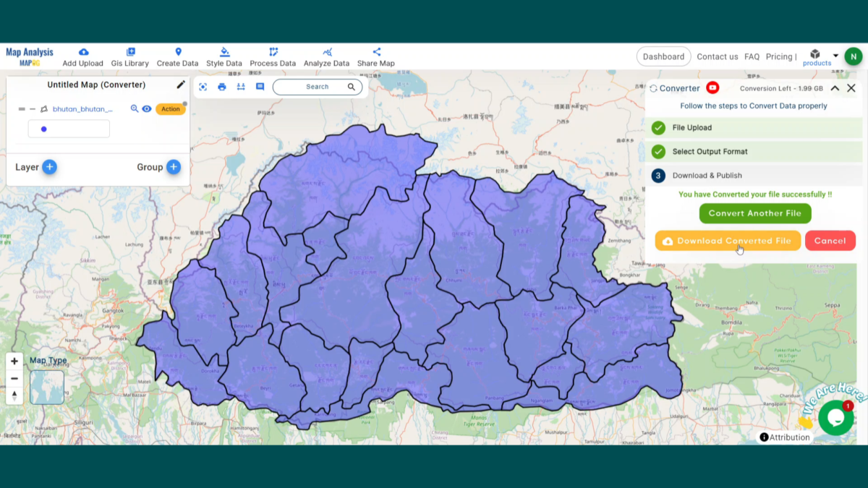
Task: Click Download Converted File
Action: [727, 240]
